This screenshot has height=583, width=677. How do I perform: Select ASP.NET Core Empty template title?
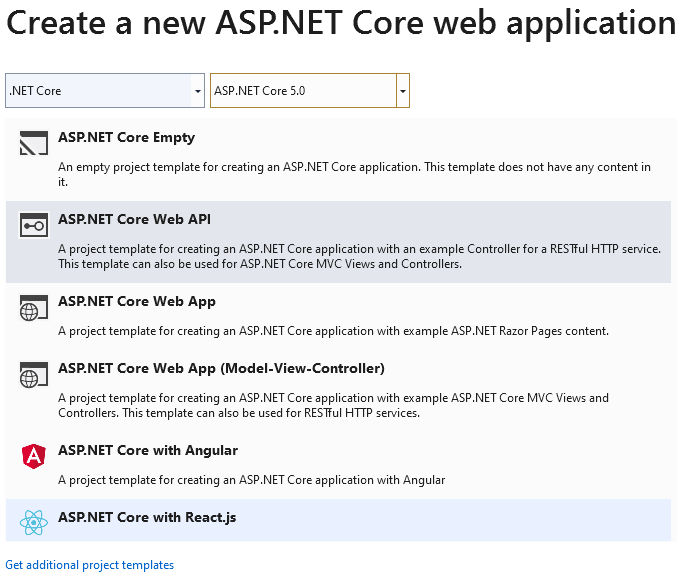pyautogui.click(x=127, y=138)
